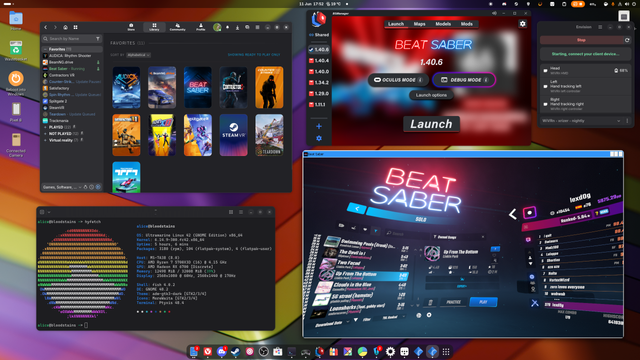The height and width of the screenshot is (360, 640).
Task: Click PLAY button in Beat Saber
Action: point(483,302)
